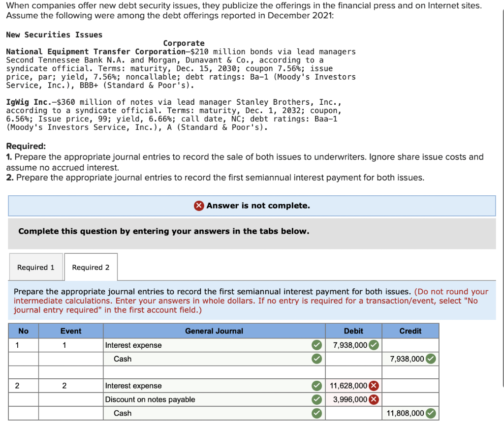Screen dimensions: 504x425
Task: Click the empty debit cell of event 2 Cash row
Action: coord(353,413)
